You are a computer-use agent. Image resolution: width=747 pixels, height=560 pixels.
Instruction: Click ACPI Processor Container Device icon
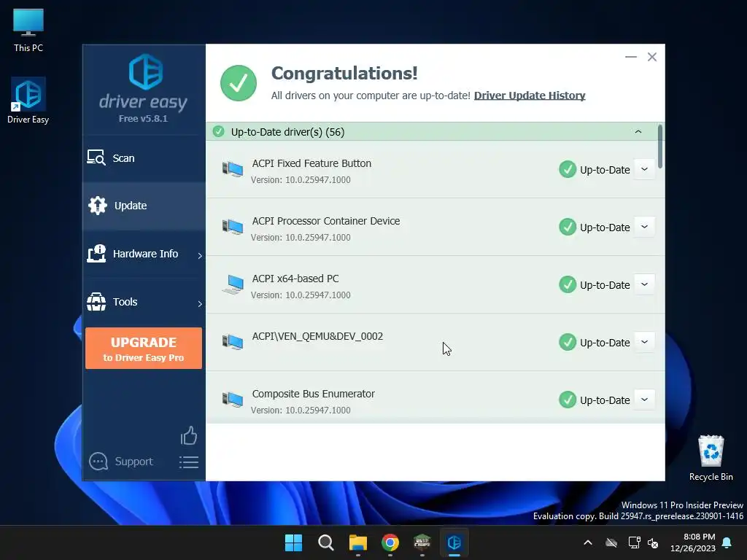tap(233, 227)
